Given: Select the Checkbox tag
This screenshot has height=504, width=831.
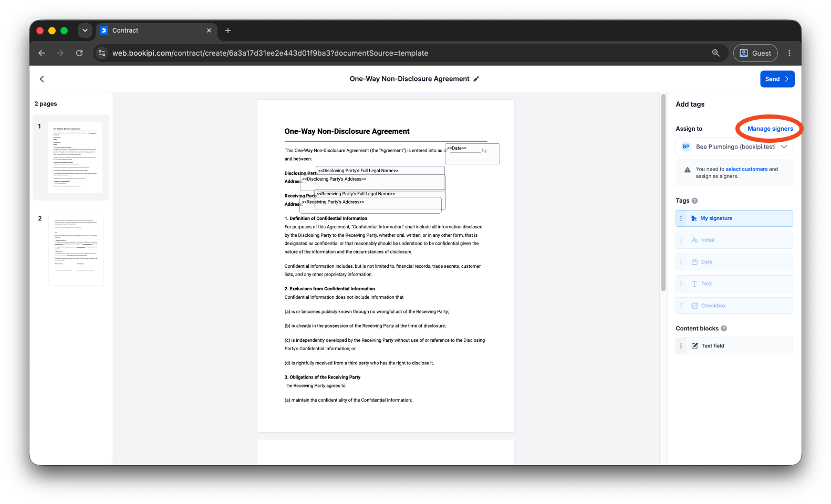Looking at the screenshot, I should pos(734,306).
